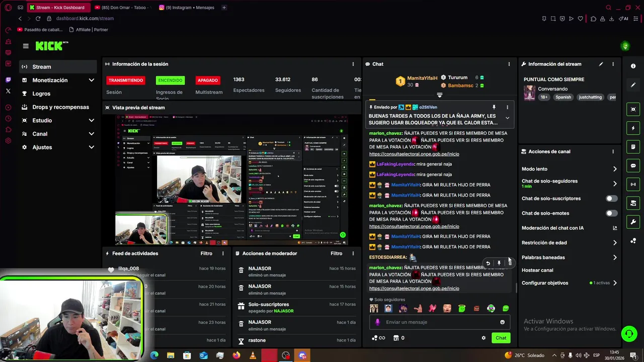Click the green Chat send button
644x362 pixels.
[x=501, y=338]
